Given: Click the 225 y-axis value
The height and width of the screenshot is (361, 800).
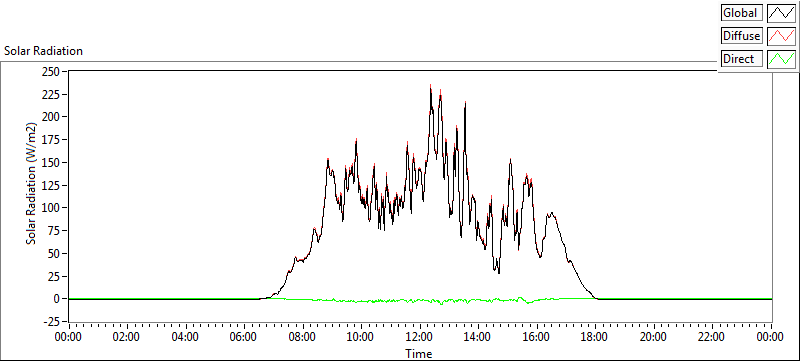Looking at the screenshot, I should 51,94.
